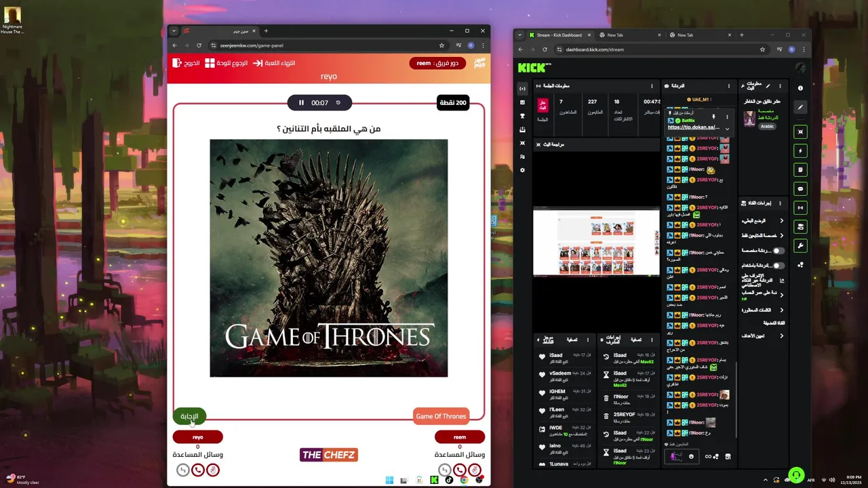
Task: Click the chat bubble widget icon
Action: [x=800, y=189]
